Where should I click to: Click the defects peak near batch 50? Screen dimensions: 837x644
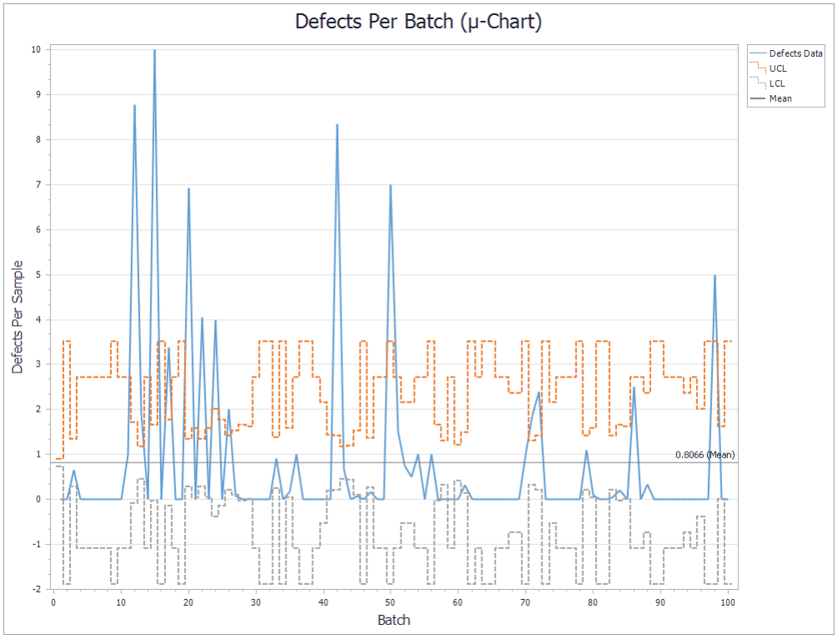click(391, 185)
